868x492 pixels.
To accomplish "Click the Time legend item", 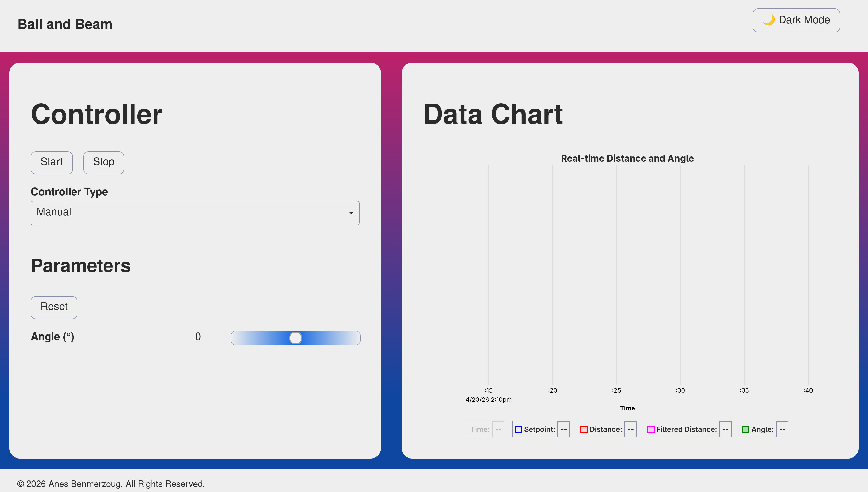I will coord(479,430).
